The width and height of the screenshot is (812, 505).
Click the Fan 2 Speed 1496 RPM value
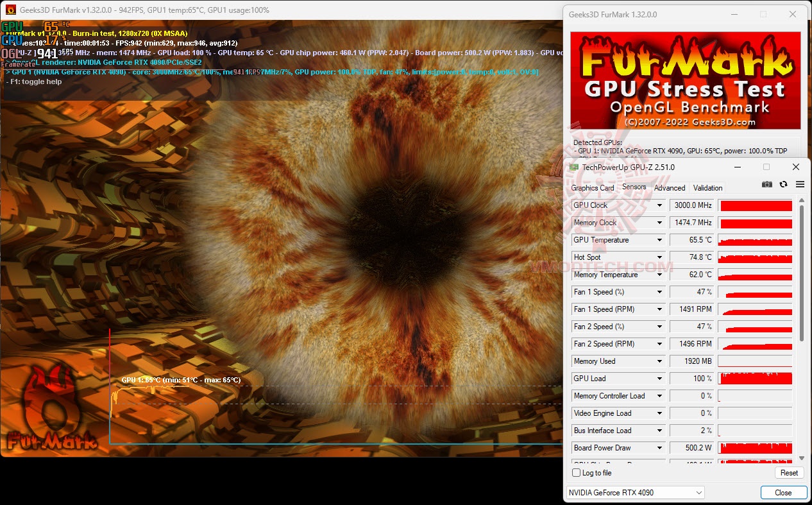tap(692, 344)
